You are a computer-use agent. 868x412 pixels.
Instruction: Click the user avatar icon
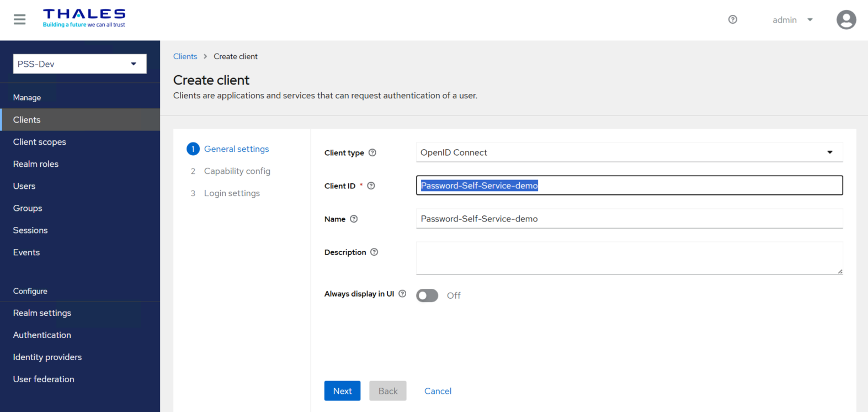(x=846, y=20)
